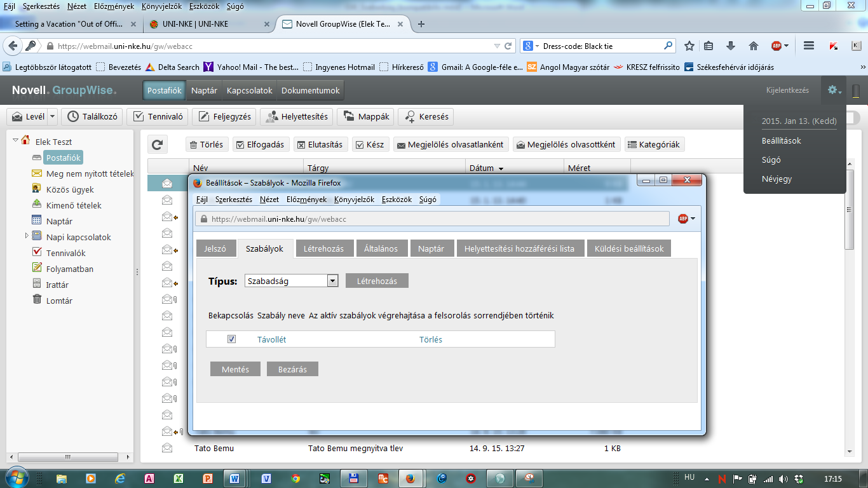868x488 pixels.
Task: Refresh the mailbox item list
Action: [157, 144]
